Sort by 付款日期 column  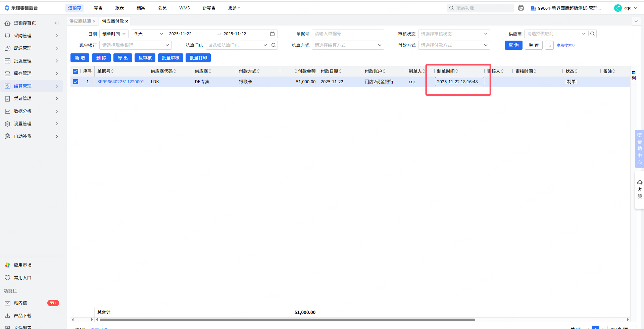click(x=340, y=71)
